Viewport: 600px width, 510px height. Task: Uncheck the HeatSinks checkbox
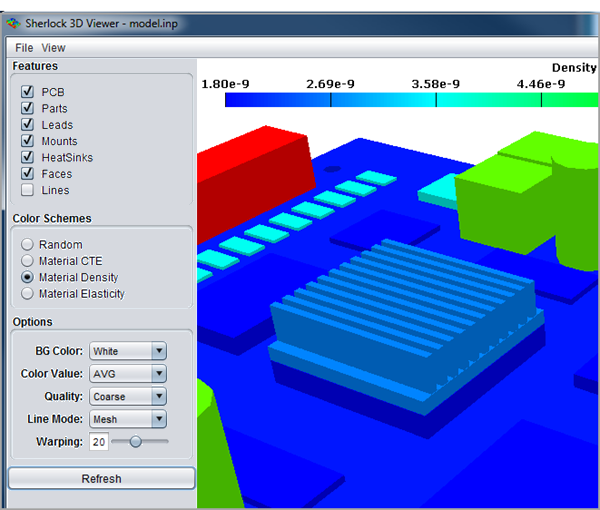pos(28,157)
